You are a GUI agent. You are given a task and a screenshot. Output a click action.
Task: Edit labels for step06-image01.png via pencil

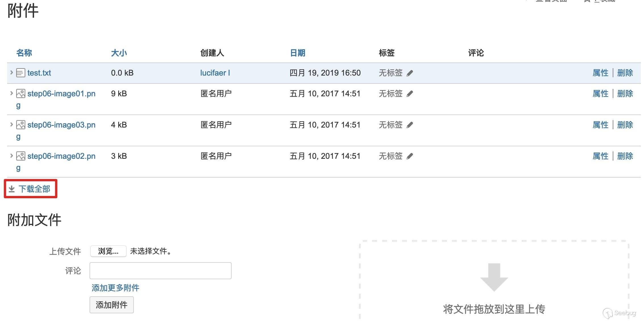click(410, 94)
